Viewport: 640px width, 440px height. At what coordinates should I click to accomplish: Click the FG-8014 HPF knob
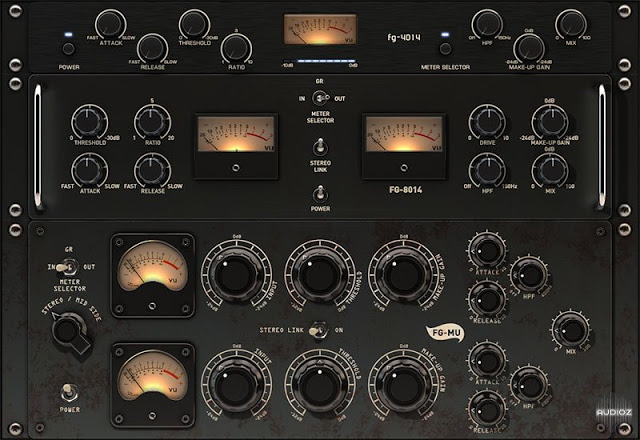coord(487,171)
